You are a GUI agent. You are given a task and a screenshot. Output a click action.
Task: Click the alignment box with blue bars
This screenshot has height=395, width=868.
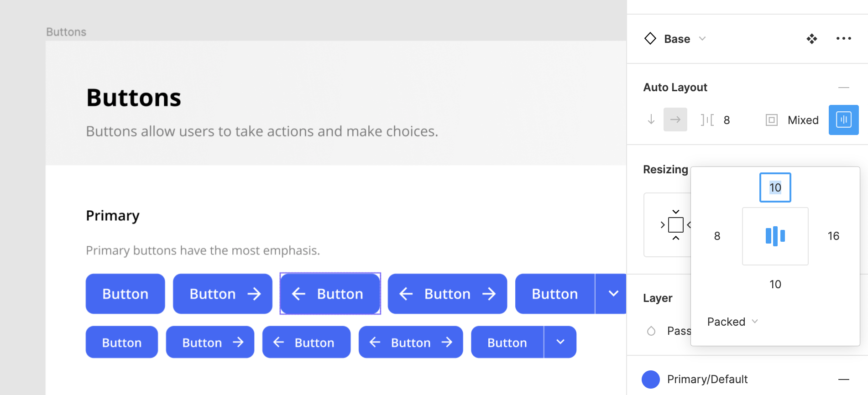click(x=775, y=236)
